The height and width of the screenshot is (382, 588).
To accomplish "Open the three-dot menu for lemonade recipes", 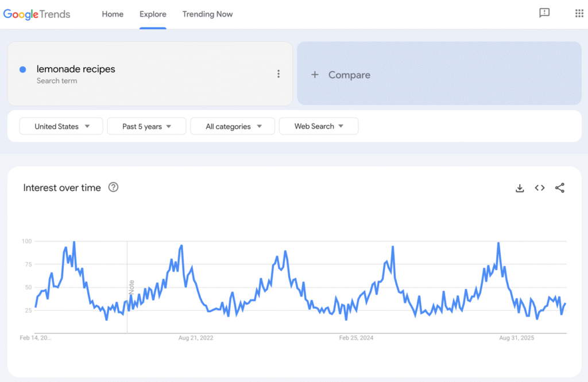I will [x=278, y=73].
